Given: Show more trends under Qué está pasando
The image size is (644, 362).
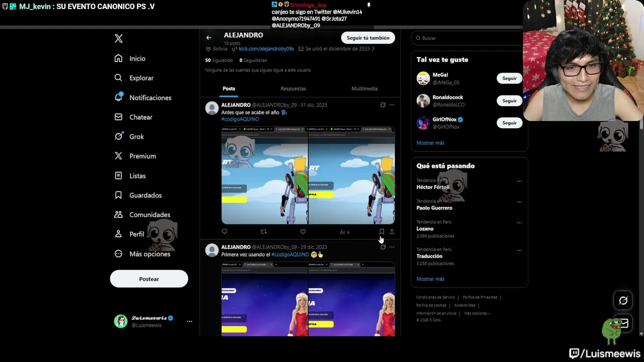Looking at the screenshot, I should tap(430, 279).
